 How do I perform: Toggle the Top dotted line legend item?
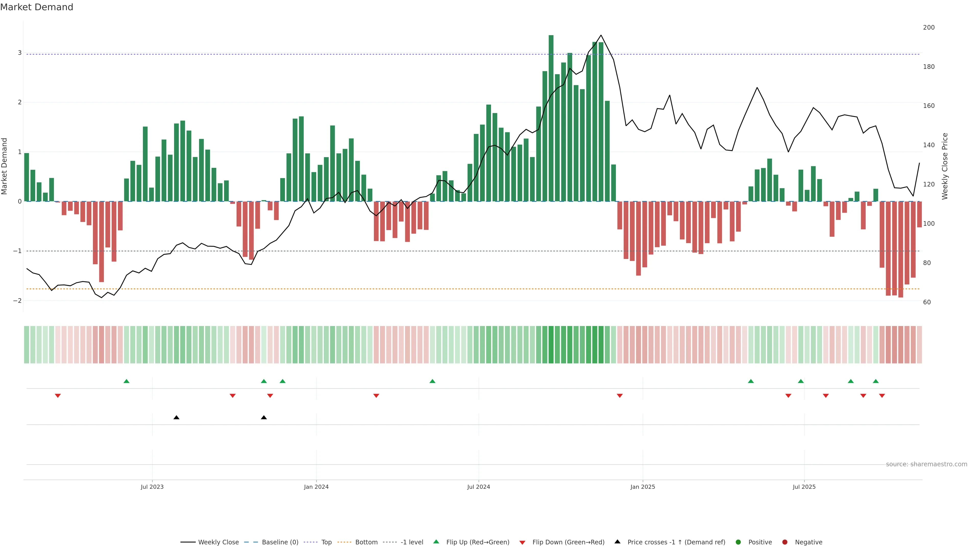(x=326, y=542)
